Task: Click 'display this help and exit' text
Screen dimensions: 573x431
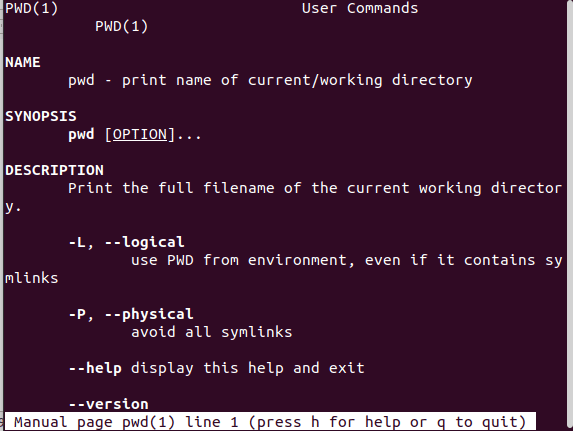Action: tap(248, 368)
